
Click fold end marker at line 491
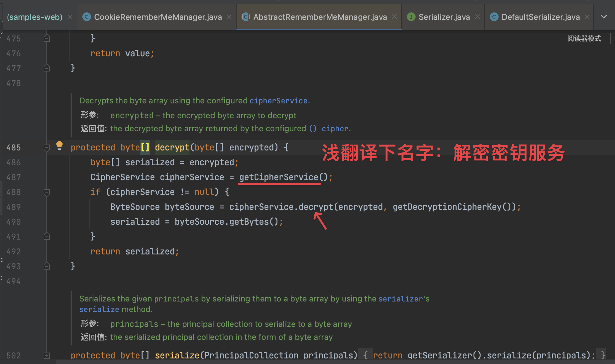(x=47, y=236)
